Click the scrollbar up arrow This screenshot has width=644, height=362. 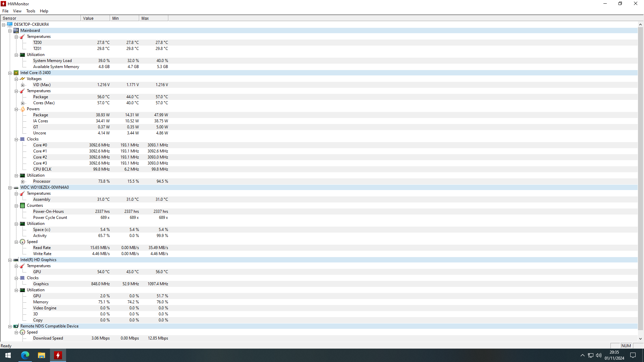click(x=640, y=24)
